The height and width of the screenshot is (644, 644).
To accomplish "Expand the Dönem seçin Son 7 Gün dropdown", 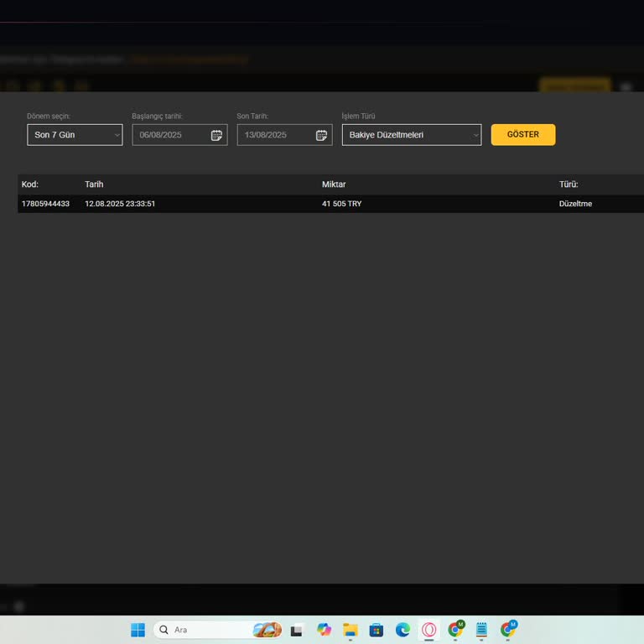I will coord(75,135).
